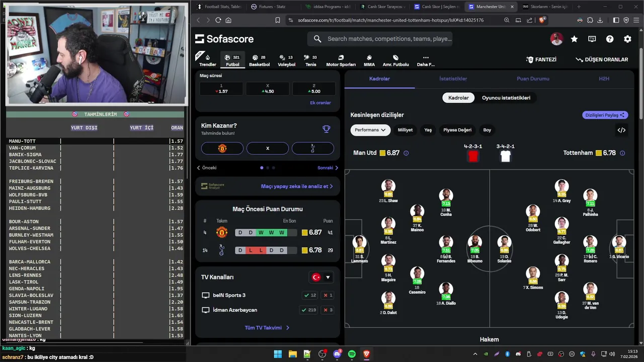Bookmark this page icon in address bar
644x362 pixels.
pyautogui.click(x=277, y=20)
